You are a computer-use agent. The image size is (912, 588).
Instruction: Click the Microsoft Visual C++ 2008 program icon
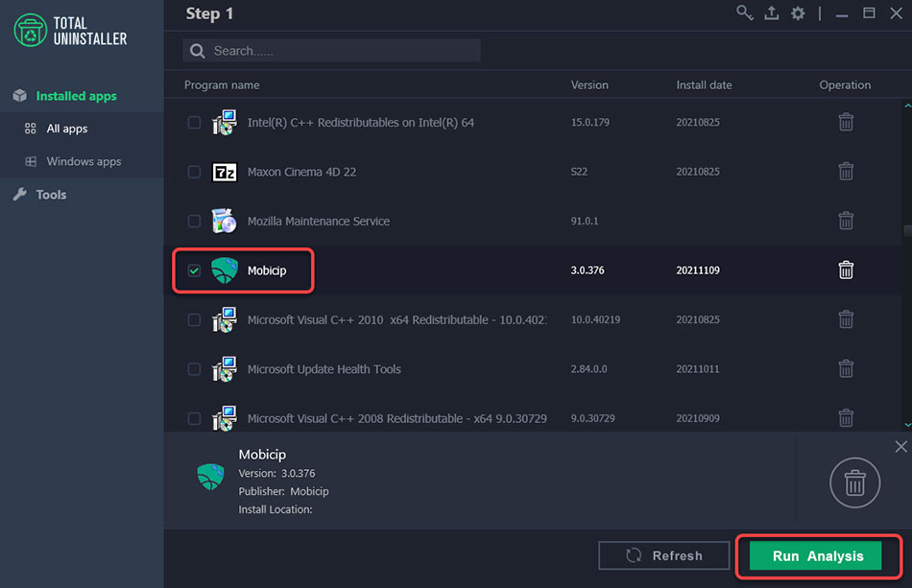click(225, 418)
